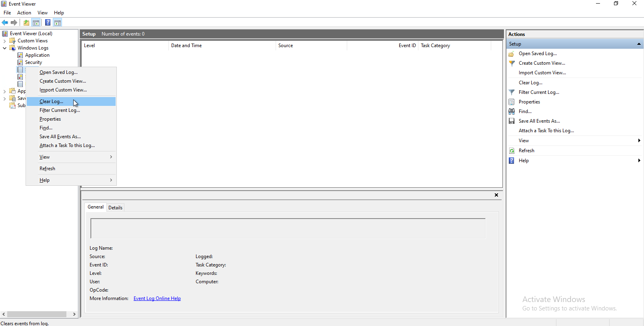Sort by the Event ID column header
This screenshot has width=644, height=326.
click(382, 46)
